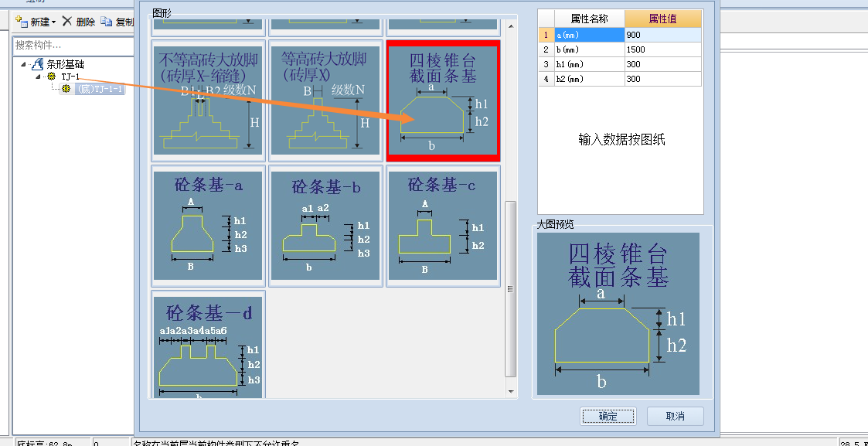Click row number 1 in property table
Screen dimensions: 868x446
point(546,35)
